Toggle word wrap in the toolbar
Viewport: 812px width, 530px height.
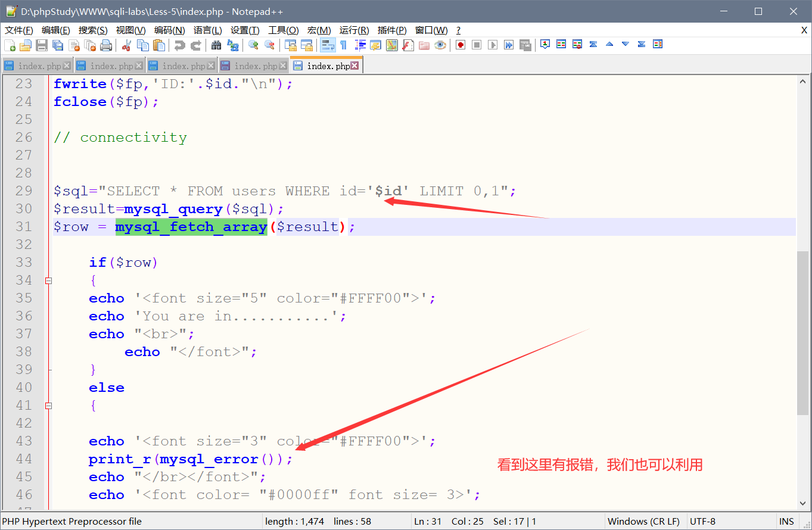click(328, 45)
